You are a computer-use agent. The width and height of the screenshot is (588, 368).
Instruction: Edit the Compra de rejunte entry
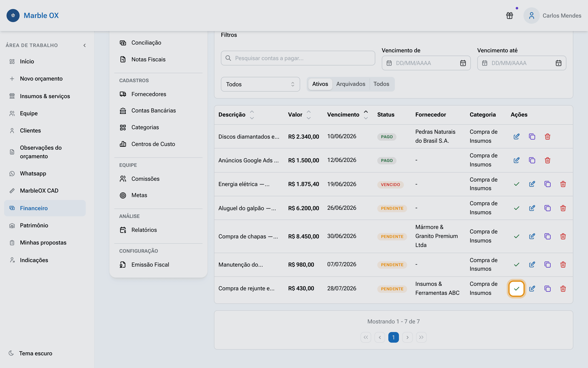[x=532, y=289]
